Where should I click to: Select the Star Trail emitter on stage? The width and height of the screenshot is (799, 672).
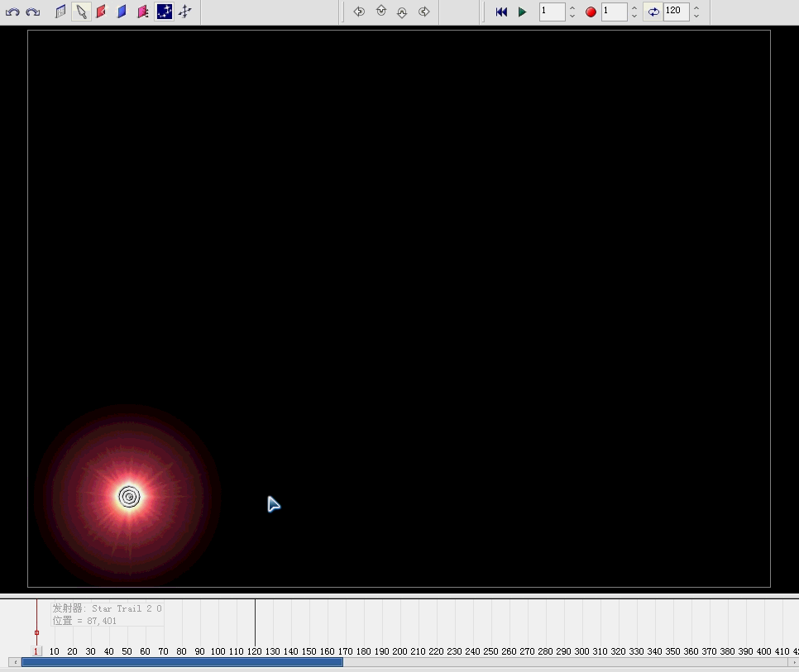pyautogui.click(x=129, y=497)
